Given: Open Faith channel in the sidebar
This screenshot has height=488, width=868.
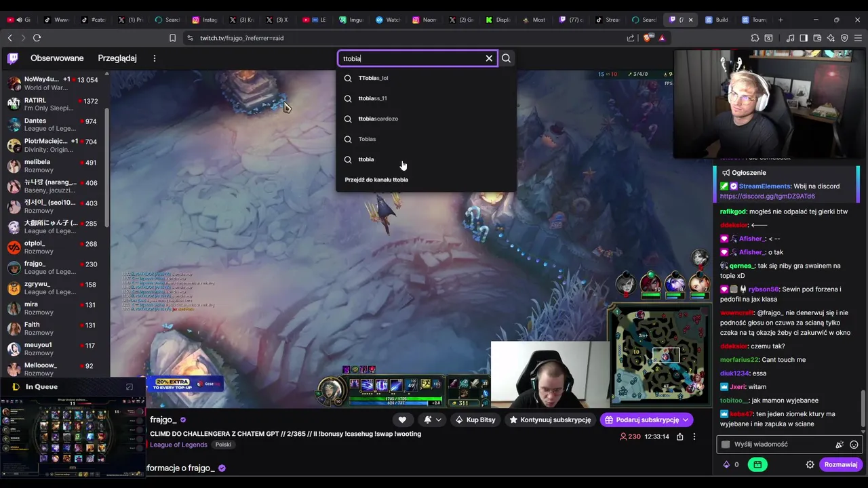Looking at the screenshot, I should [53, 328].
